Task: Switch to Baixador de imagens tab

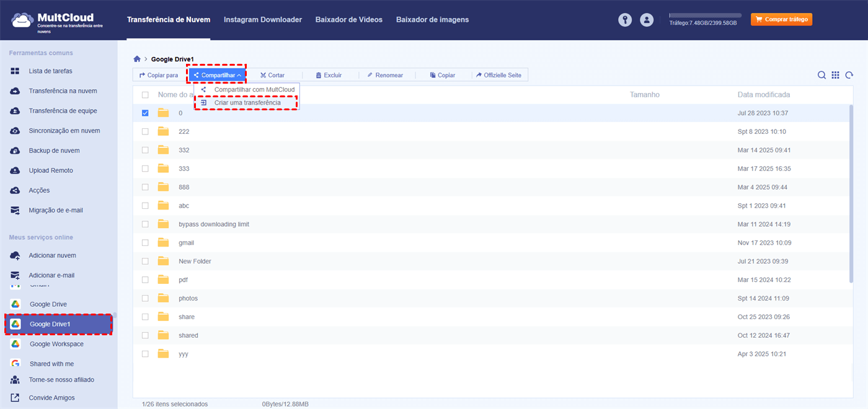Action: pos(433,20)
